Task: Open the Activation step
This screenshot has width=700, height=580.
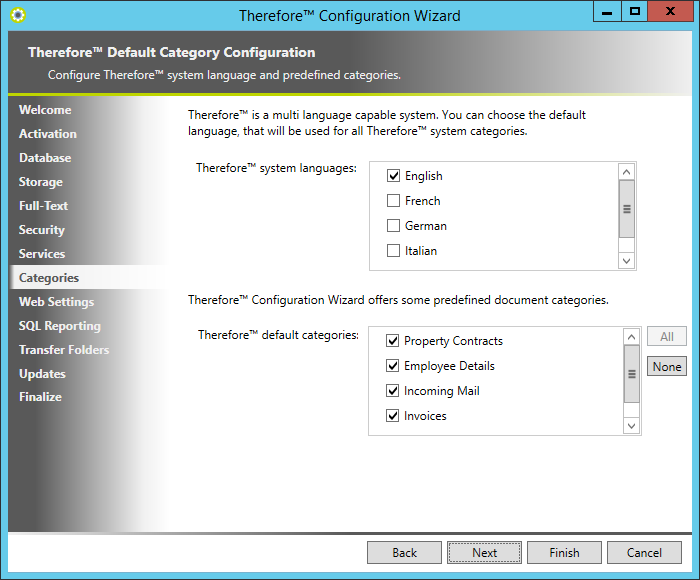Action: click(x=48, y=134)
